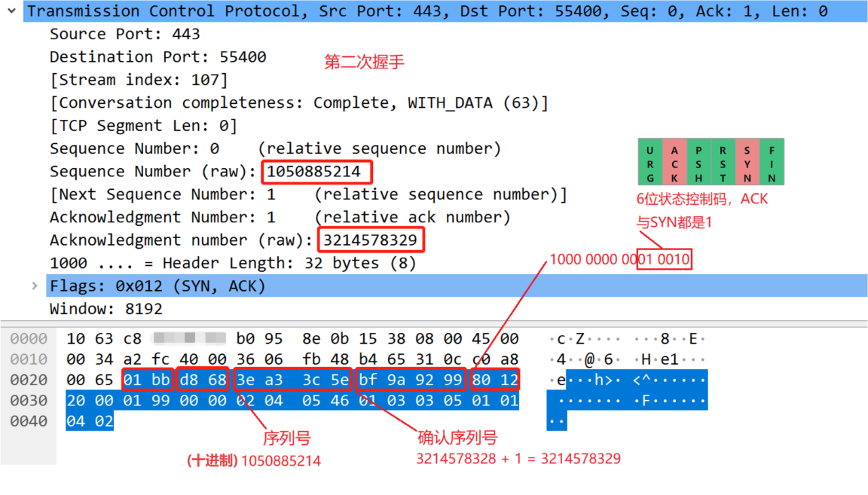The width and height of the screenshot is (868, 495).
Task: Click hex byte '04' in row 0040
Action: [76, 422]
